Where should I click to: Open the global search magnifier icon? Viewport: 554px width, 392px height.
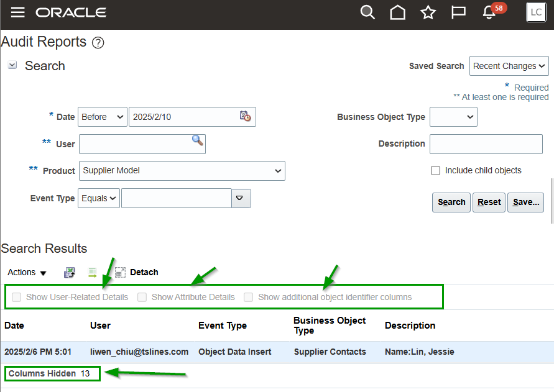pyautogui.click(x=367, y=12)
